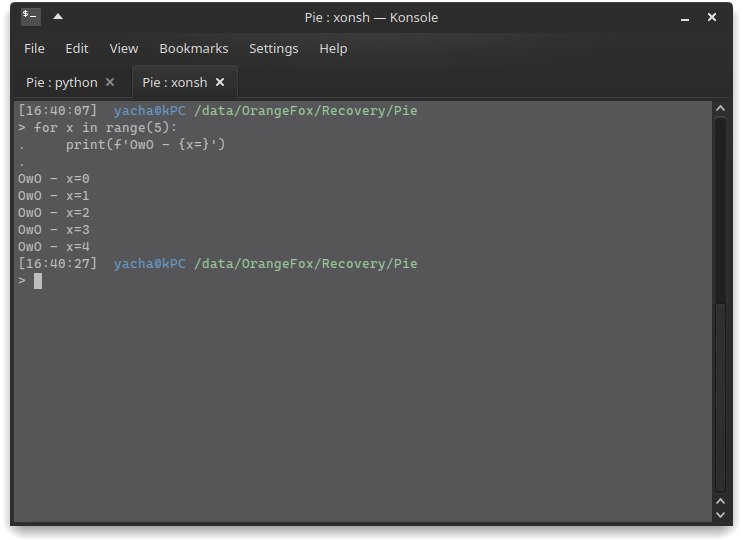743x540 pixels.
Task: Click output line 'OwO - x=0'
Action: point(54,179)
